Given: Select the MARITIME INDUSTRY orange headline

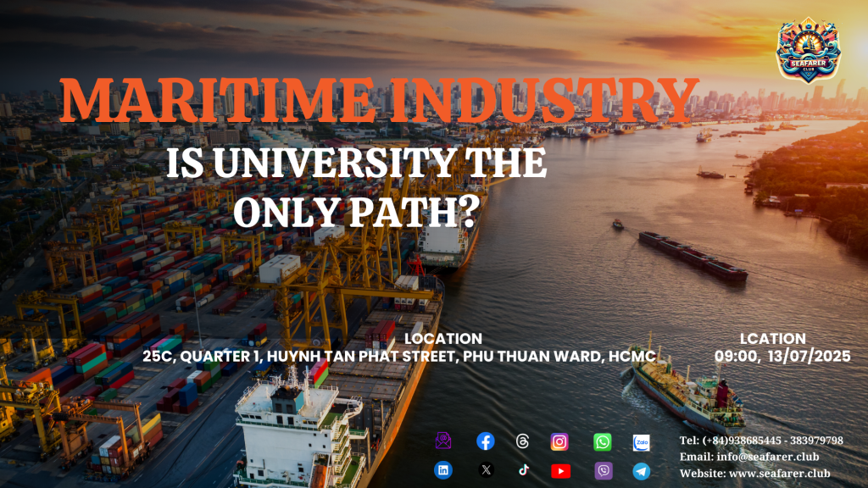Looking at the screenshot, I should [379, 101].
